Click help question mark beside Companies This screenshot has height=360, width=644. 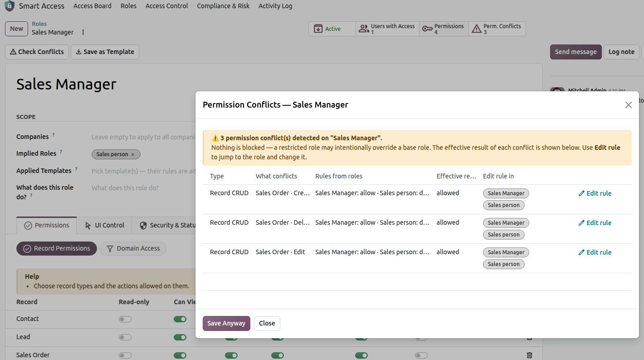tap(54, 135)
